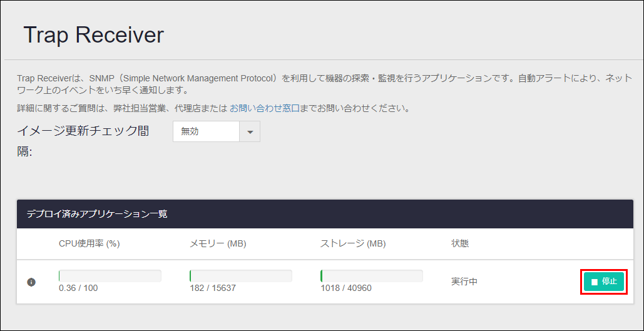Image resolution: width=644 pixels, height=331 pixels.
Task: Click the storage usage progress bar
Action: point(371,276)
